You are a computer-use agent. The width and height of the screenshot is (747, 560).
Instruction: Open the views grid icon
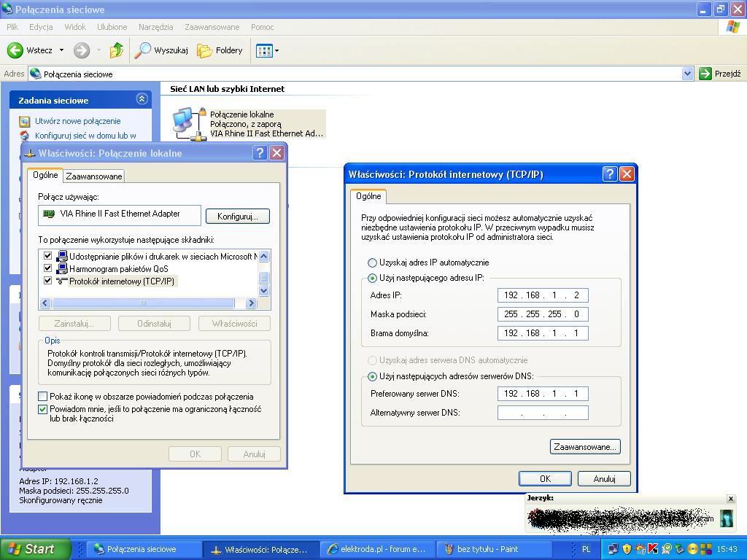pyautogui.click(x=264, y=50)
